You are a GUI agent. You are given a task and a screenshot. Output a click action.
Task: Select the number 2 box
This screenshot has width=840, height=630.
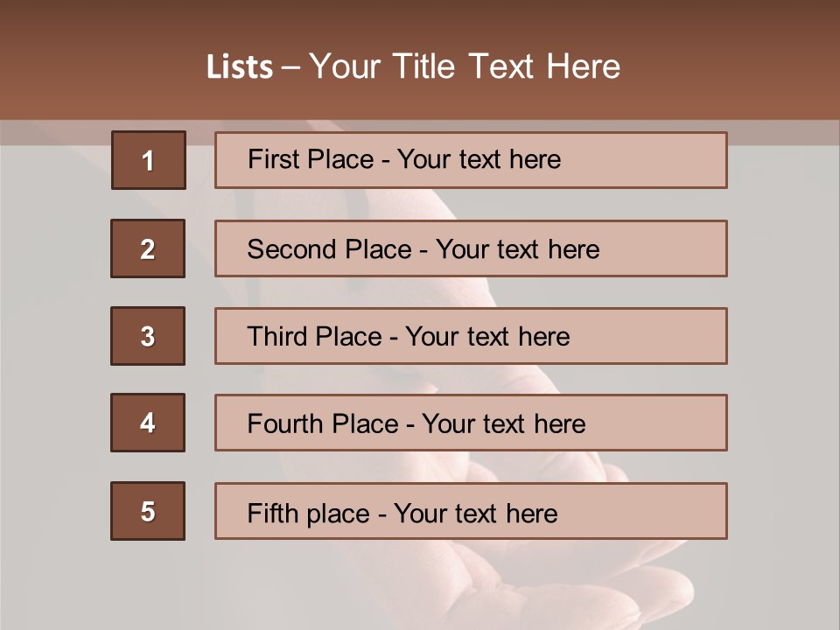(x=148, y=248)
